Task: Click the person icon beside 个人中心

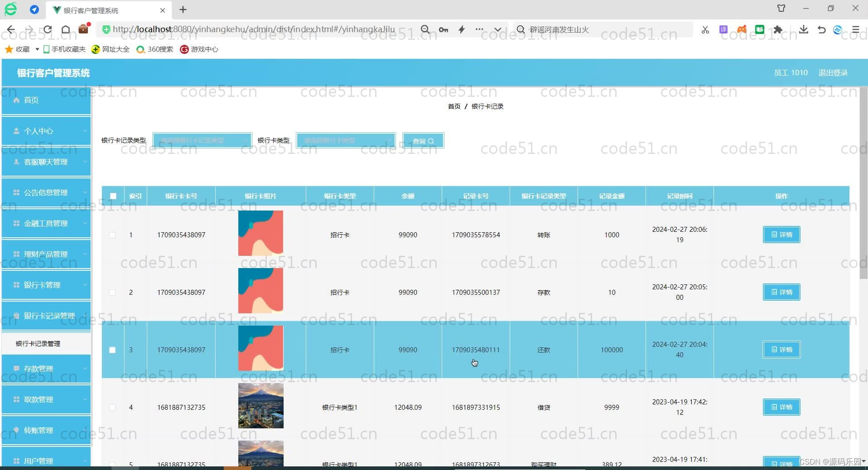Action: click(x=16, y=131)
